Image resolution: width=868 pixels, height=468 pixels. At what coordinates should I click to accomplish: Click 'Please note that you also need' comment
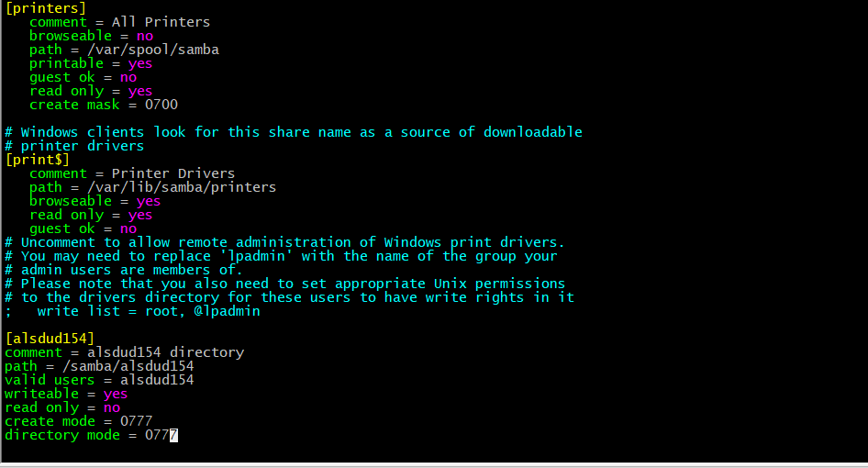click(284, 284)
